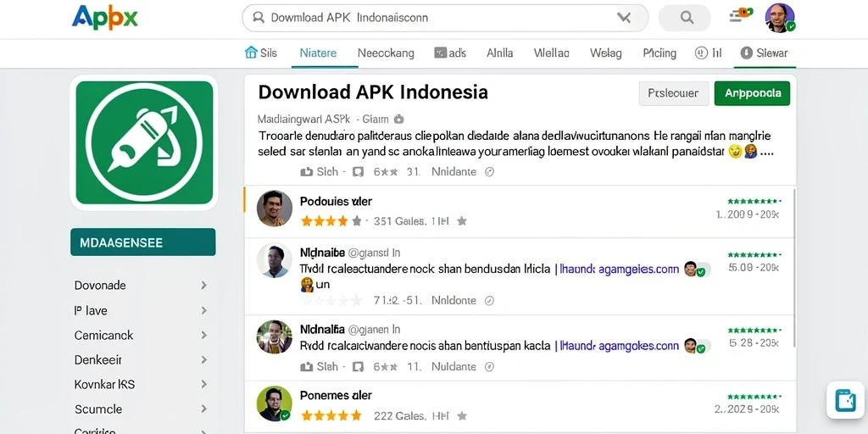Click the large green app icon
Image resolution: width=868 pixels, height=434 pixels.
point(144,142)
